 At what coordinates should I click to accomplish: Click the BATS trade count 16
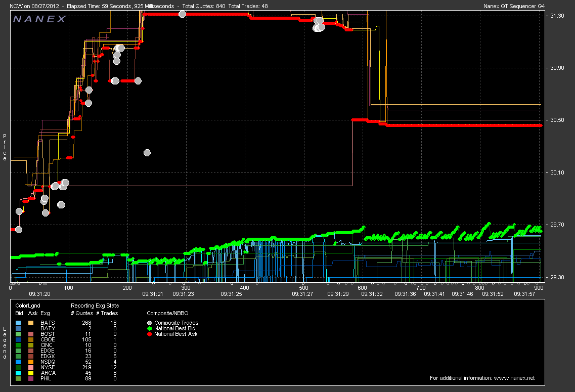point(113,323)
